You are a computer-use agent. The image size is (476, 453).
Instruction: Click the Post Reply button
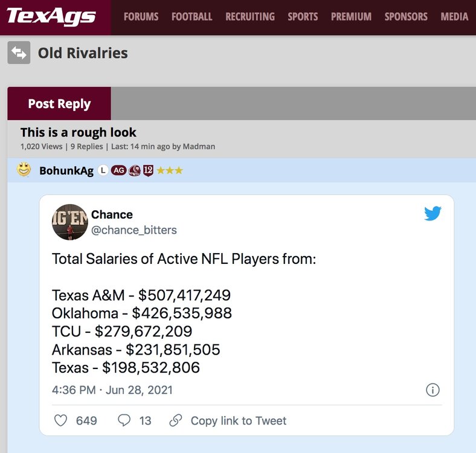point(59,104)
